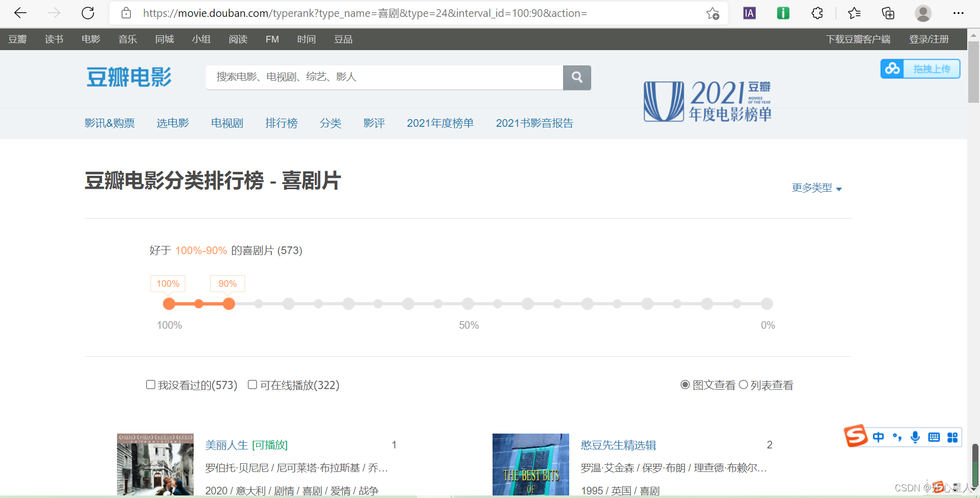Go back to the previous page
This screenshot has width=980, height=498.
click(20, 13)
